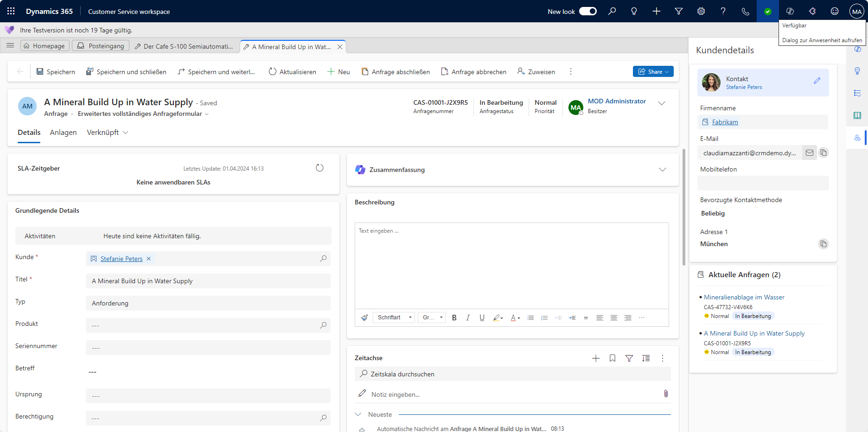Choose Dialog zur Anwesenheit aufrufen
This screenshot has height=432, width=868.
(822, 40)
